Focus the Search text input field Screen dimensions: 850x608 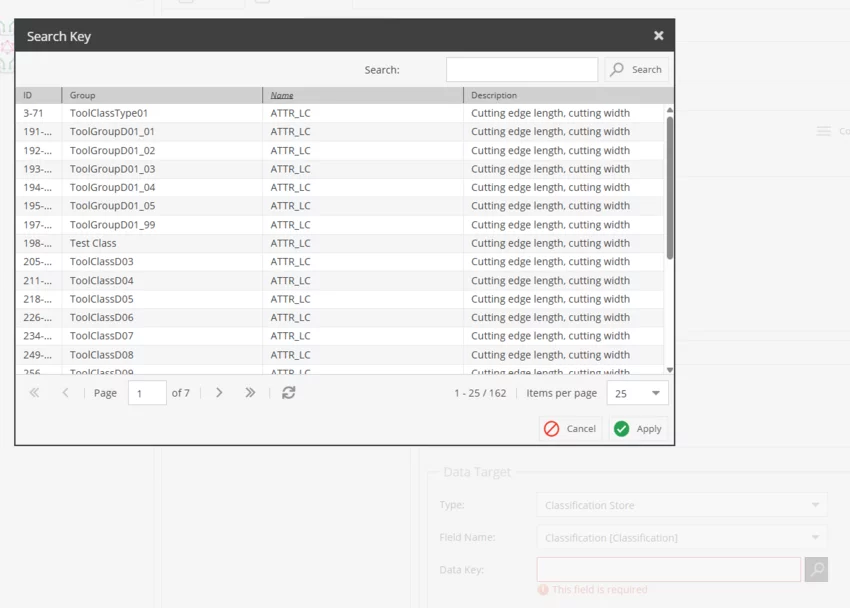pyautogui.click(x=521, y=69)
